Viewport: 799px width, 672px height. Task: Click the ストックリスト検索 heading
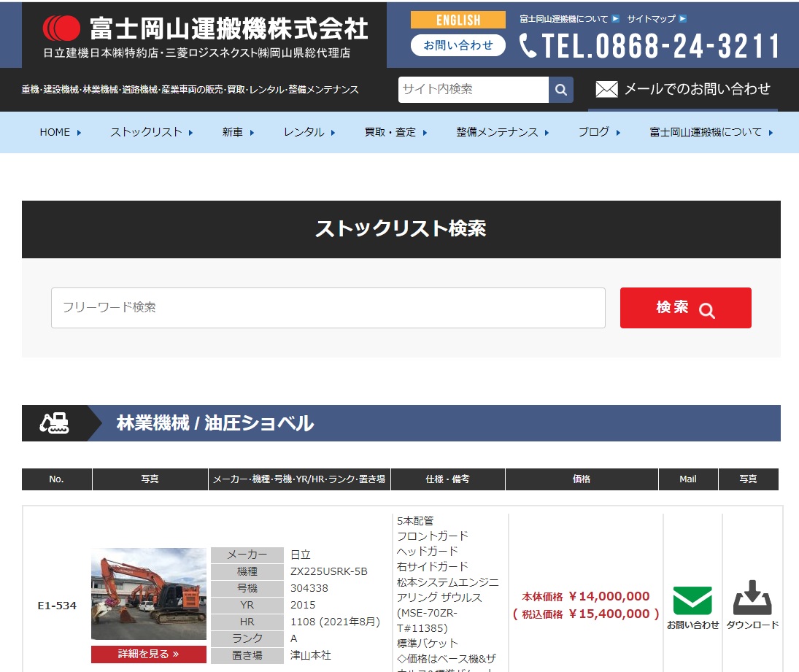pyautogui.click(x=401, y=229)
